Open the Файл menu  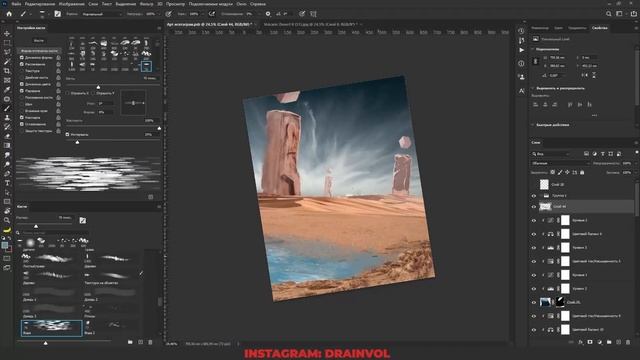16,4
